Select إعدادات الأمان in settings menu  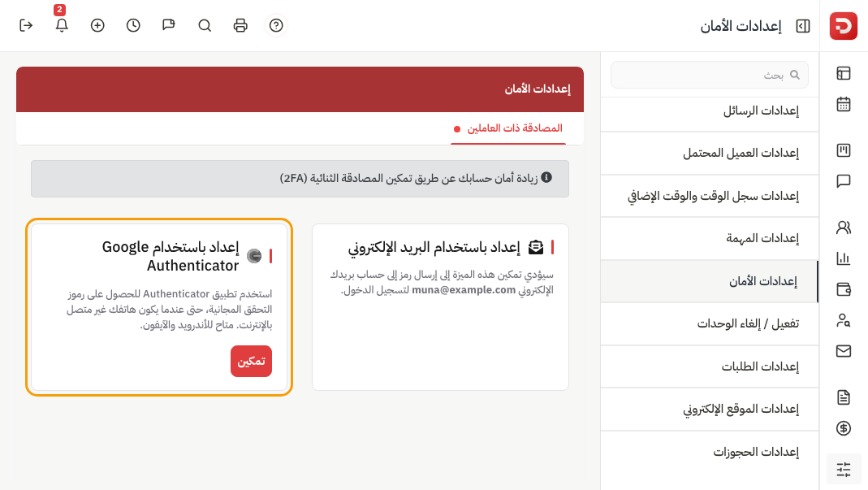(710, 281)
